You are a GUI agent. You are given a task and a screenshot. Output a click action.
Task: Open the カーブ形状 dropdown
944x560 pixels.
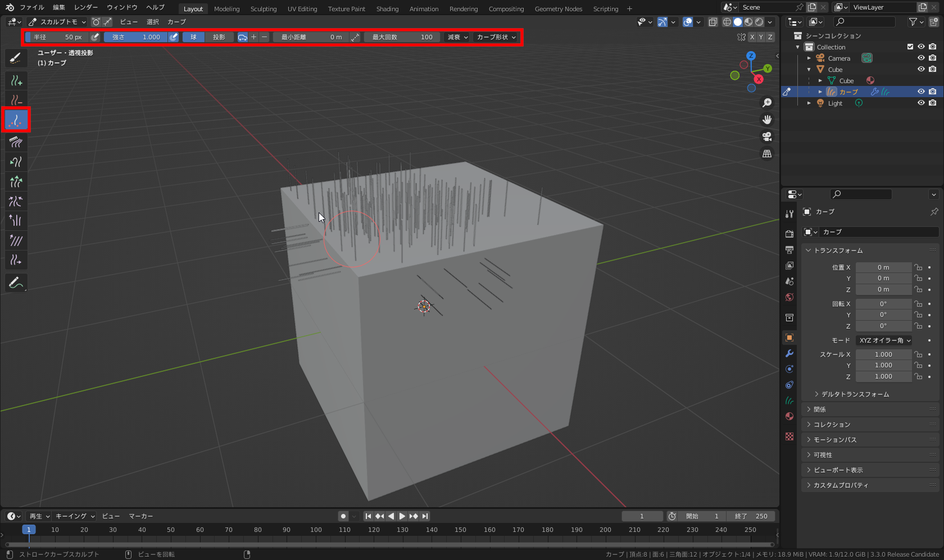point(496,37)
